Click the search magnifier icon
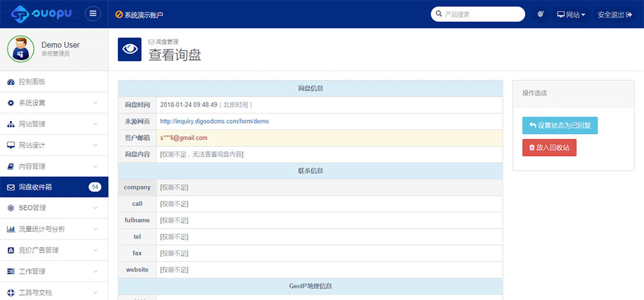 (439, 14)
